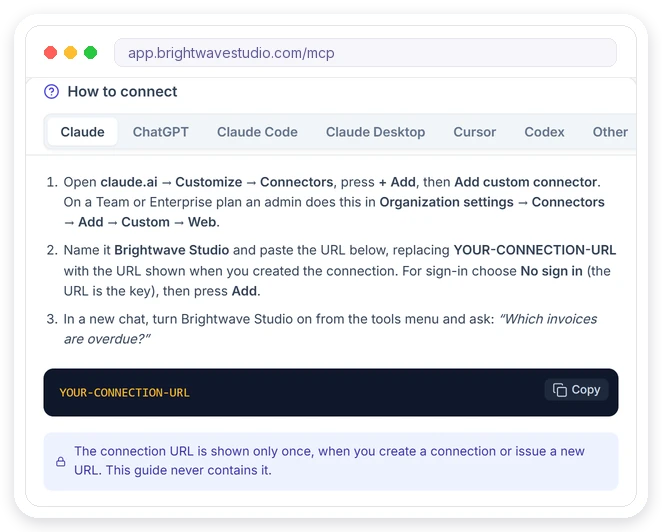Click the lock icon in the notice
This screenshot has height=532, width=662.
[61, 461]
